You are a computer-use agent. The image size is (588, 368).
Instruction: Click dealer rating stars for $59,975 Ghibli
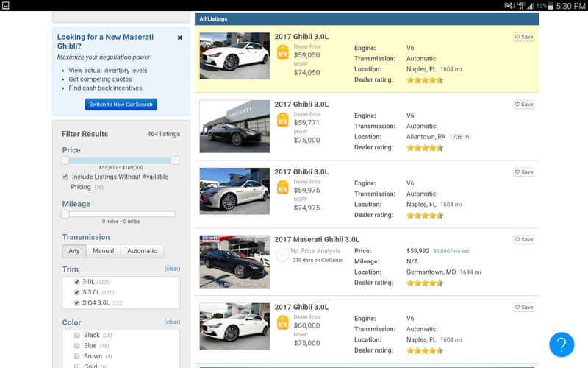point(425,215)
